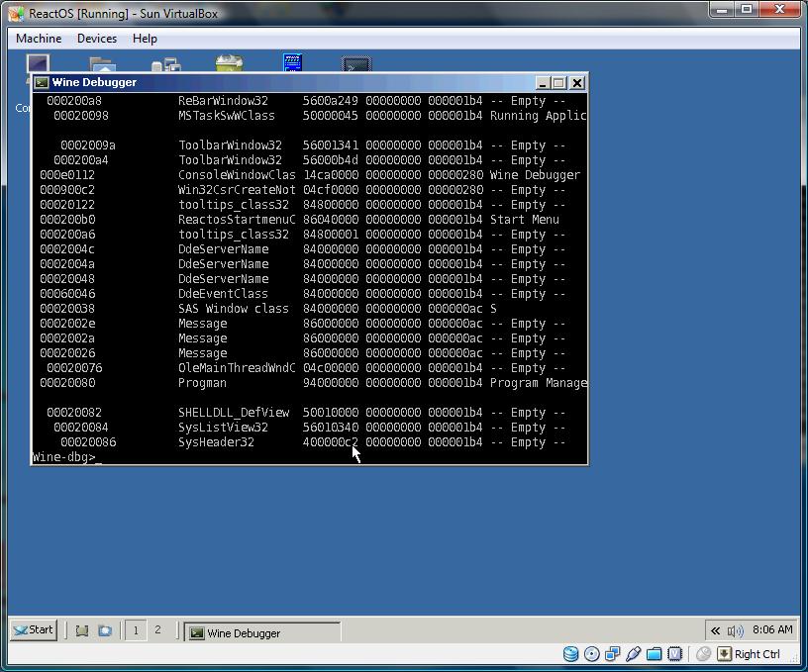Click the Wine Debugger title bar icon
The height and width of the screenshot is (672, 808).
coord(42,83)
